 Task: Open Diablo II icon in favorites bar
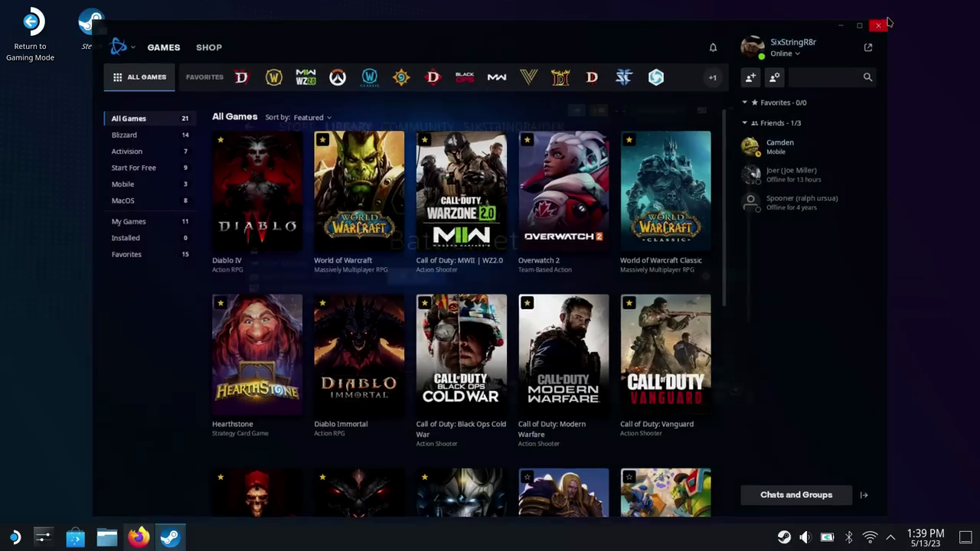(x=560, y=77)
